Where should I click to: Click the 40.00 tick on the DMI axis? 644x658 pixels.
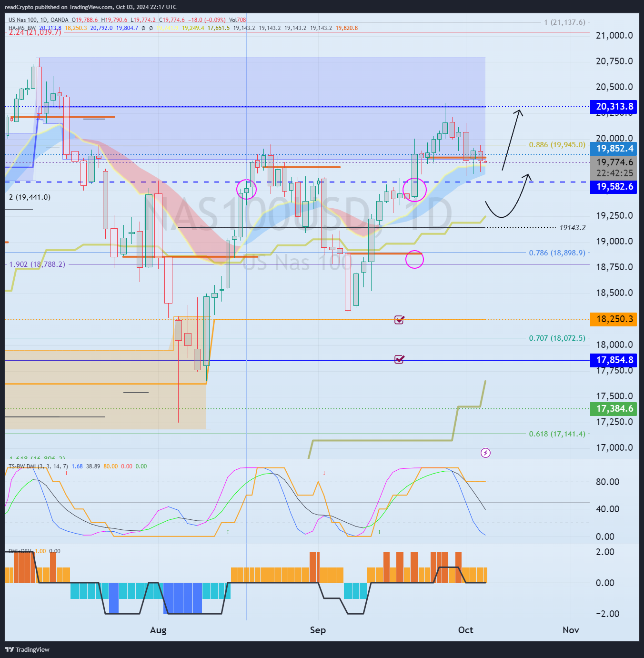pyautogui.click(x=607, y=509)
